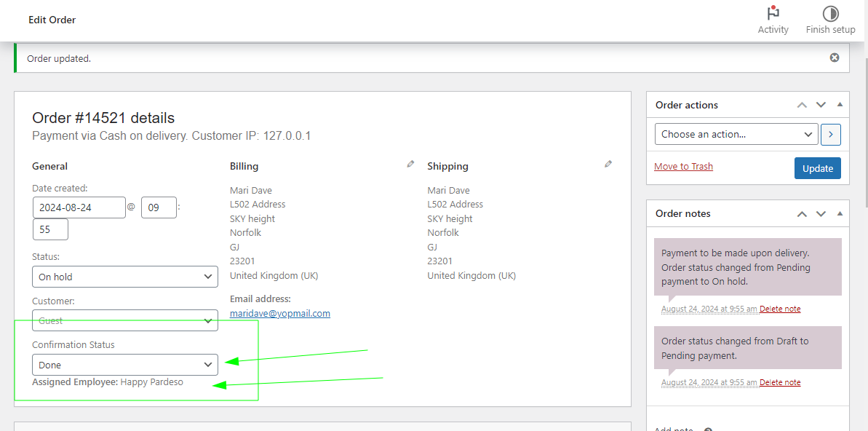868x431 pixels.
Task: Open the Customer dropdown showing Guest
Action: 124,320
